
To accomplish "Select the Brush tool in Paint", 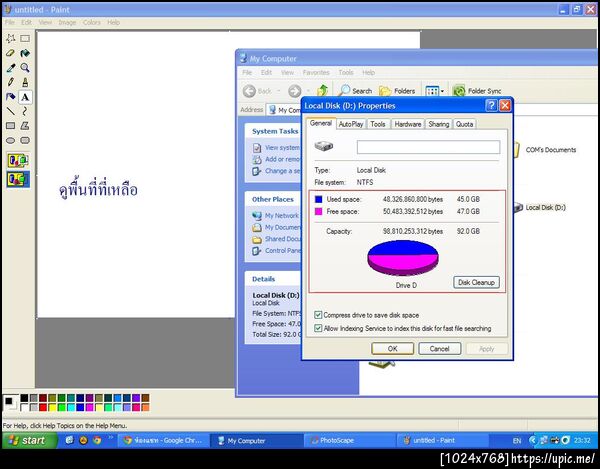I will 25,82.
